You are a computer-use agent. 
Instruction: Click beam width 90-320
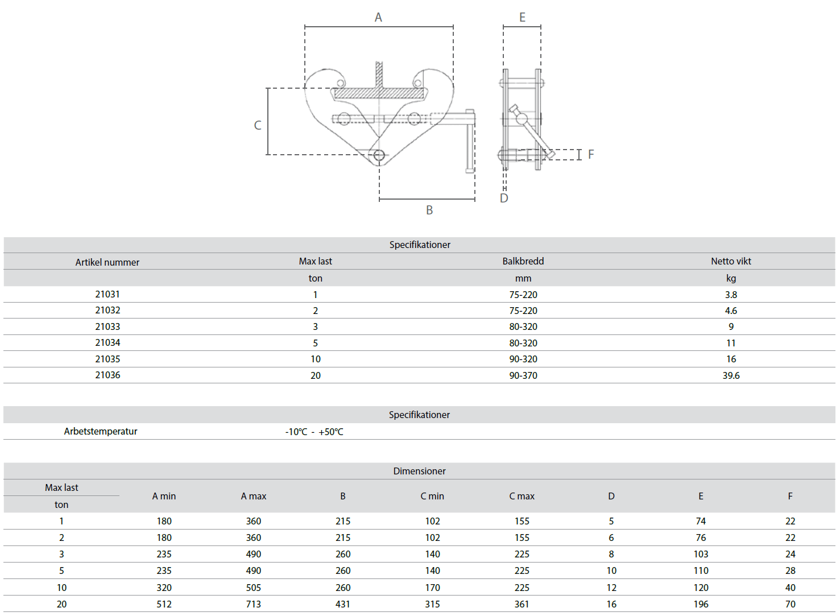(523, 359)
